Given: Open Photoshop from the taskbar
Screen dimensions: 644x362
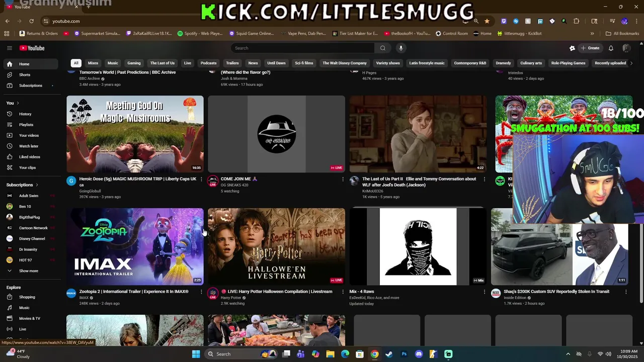Looking at the screenshot, I should (x=404, y=354).
